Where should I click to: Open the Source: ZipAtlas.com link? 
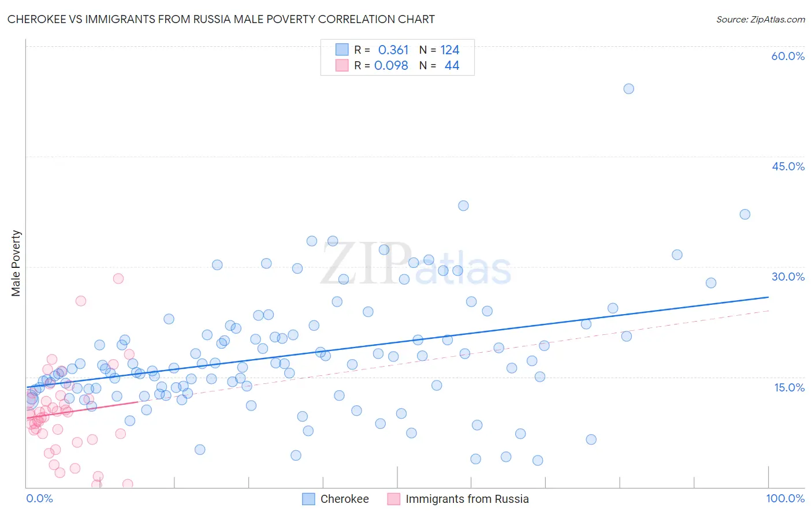761,19
